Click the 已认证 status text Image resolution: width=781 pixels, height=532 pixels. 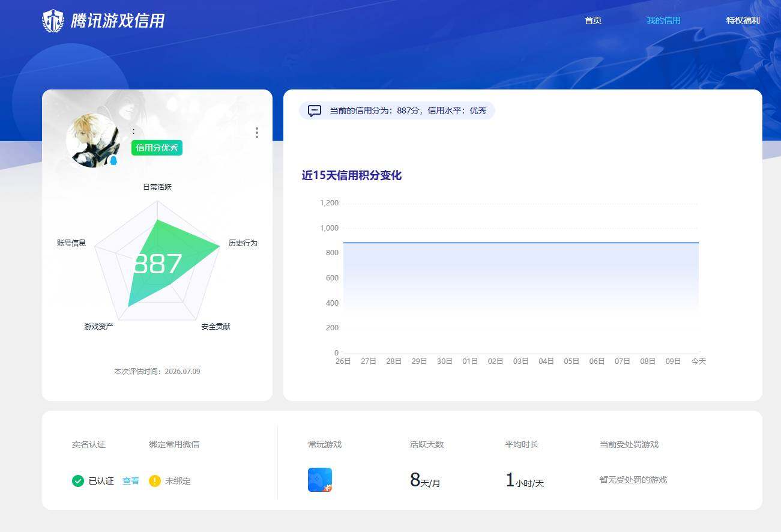(101, 481)
